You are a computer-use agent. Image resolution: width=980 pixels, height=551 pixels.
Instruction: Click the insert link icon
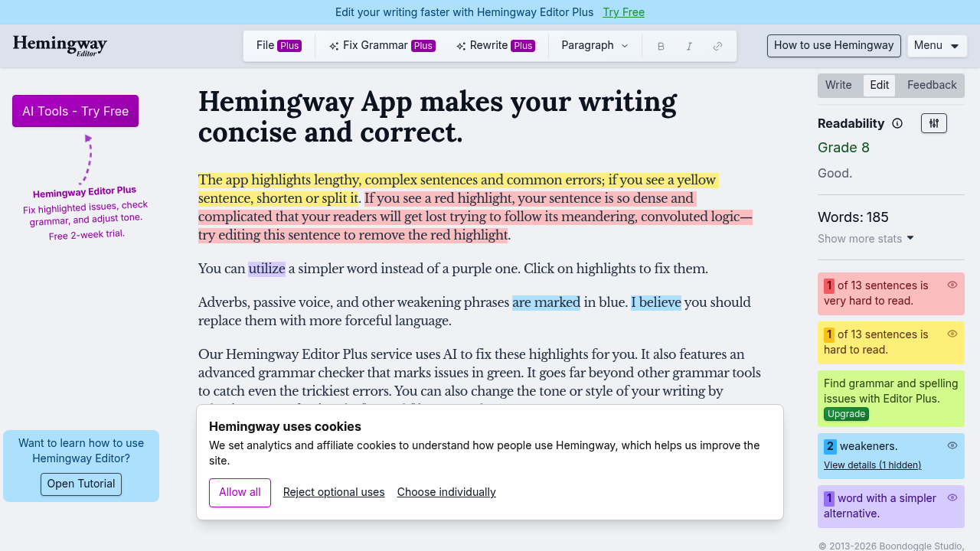[x=717, y=46]
